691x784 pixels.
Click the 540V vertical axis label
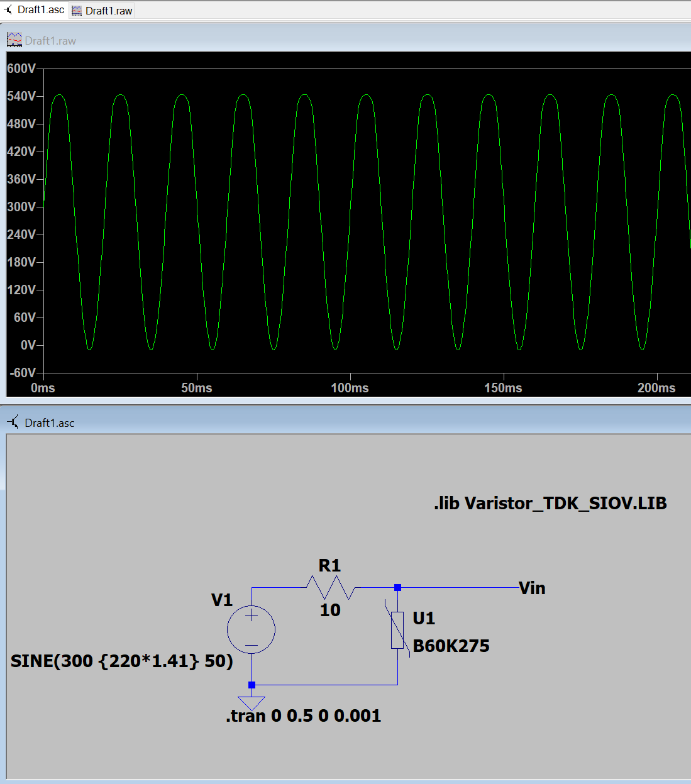[21, 96]
